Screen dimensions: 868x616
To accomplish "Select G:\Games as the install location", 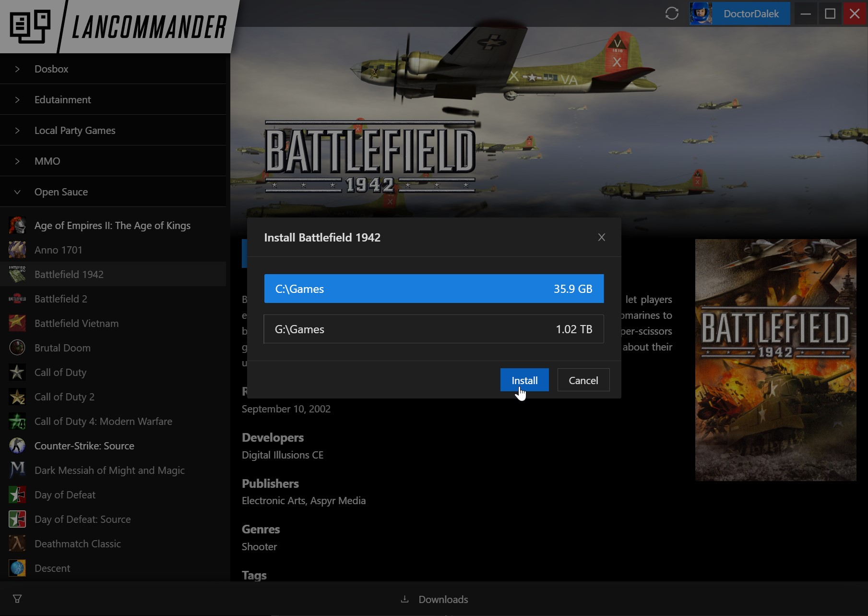I will pyautogui.click(x=433, y=329).
